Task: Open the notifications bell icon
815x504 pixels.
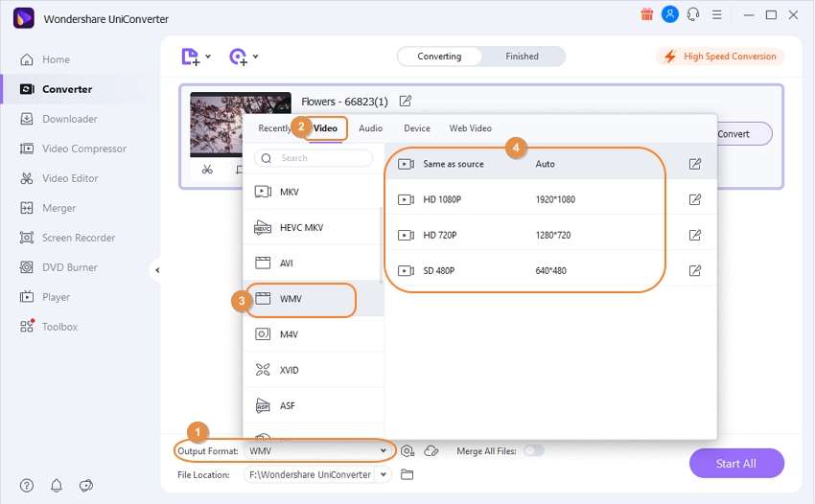Action: click(x=57, y=485)
